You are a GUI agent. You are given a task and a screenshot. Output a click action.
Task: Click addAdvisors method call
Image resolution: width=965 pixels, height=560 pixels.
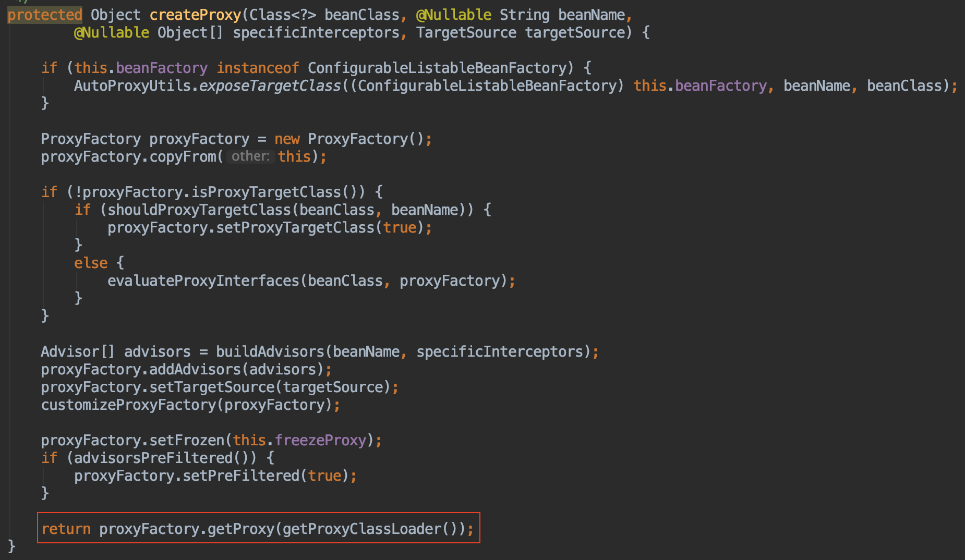195,370
